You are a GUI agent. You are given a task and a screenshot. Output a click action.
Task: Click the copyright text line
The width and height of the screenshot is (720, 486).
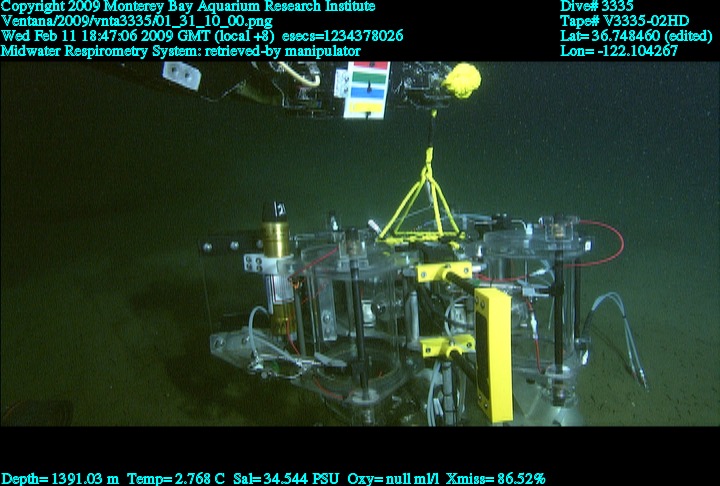pyautogui.click(x=188, y=7)
